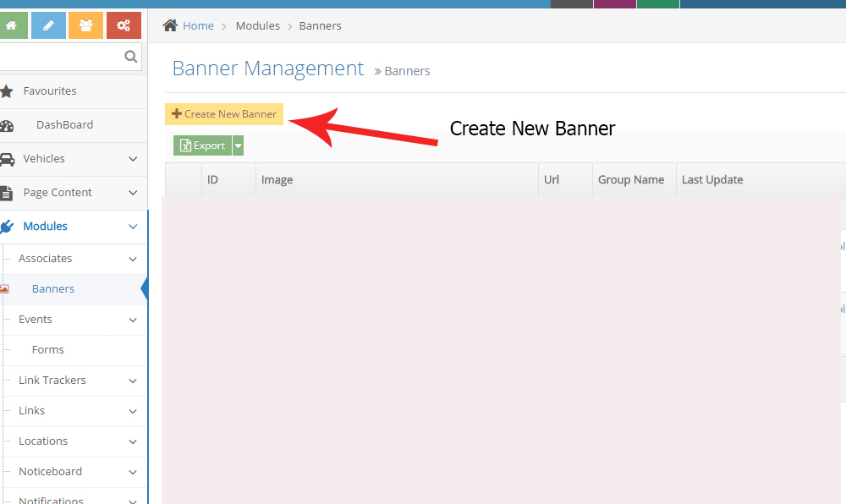Click the search magnifier icon

130,56
